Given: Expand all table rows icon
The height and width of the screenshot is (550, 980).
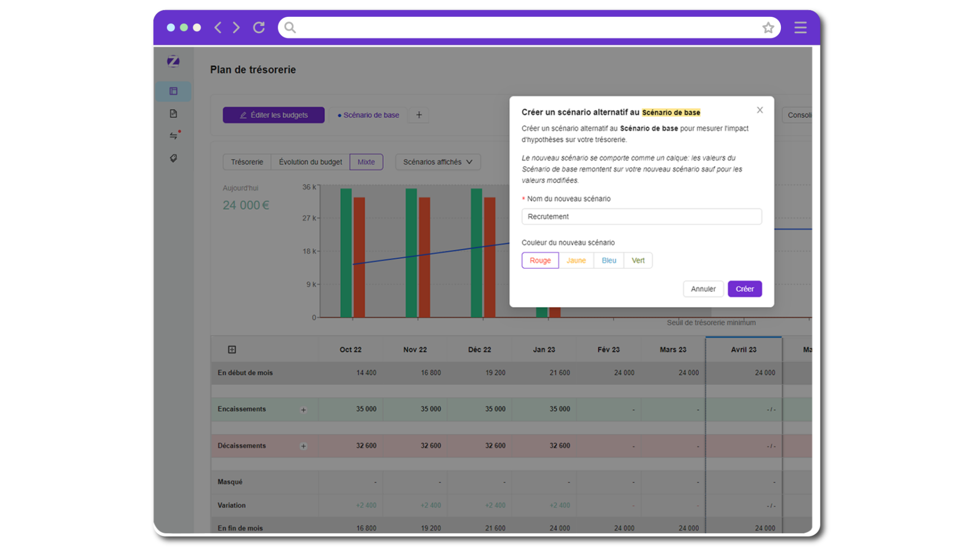Looking at the screenshot, I should pos(232,349).
